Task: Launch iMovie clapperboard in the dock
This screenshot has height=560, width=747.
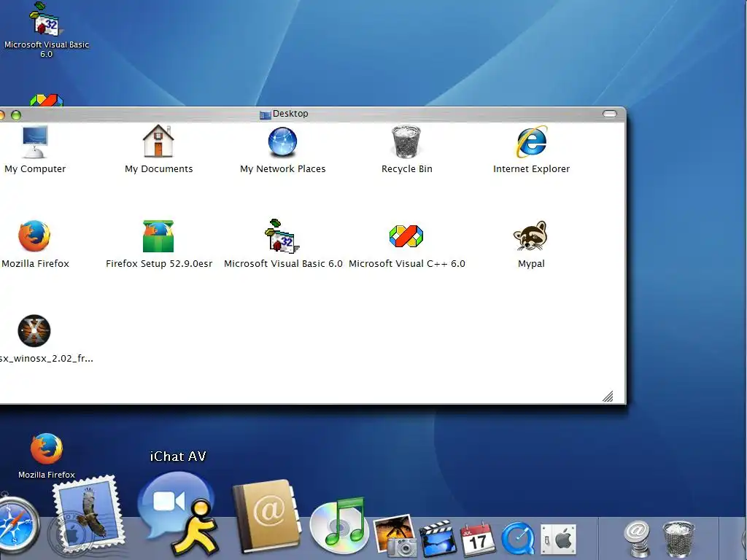Action: click(438, 537)
